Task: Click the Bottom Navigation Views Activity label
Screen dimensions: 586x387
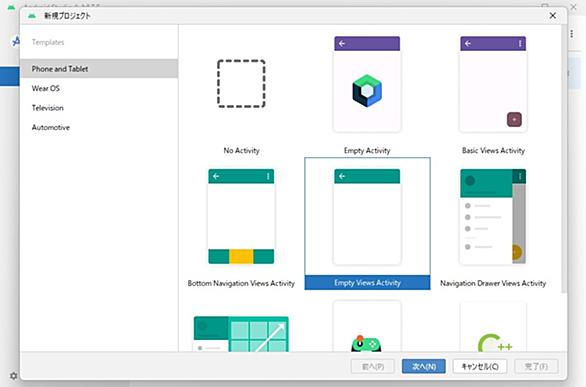Action: click(241, 283)
